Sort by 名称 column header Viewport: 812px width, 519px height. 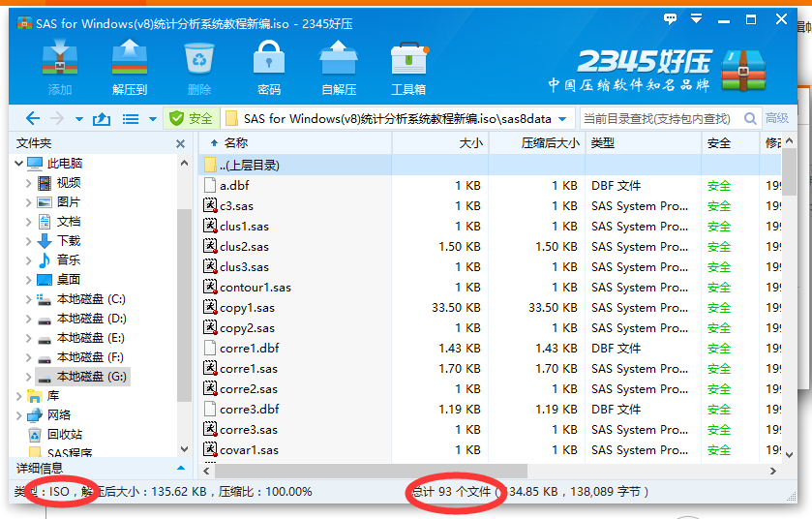coord(295,143)
